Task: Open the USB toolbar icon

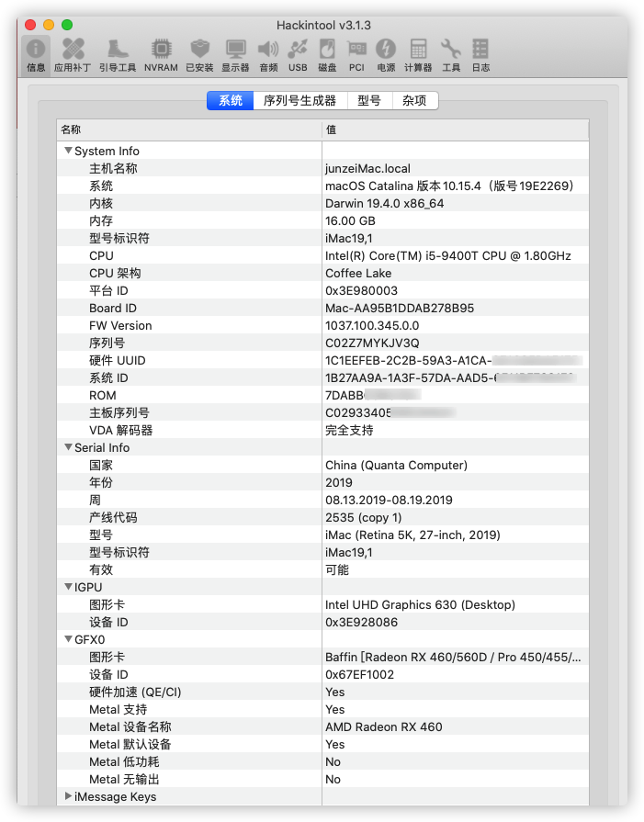Action: coord(298,56)
